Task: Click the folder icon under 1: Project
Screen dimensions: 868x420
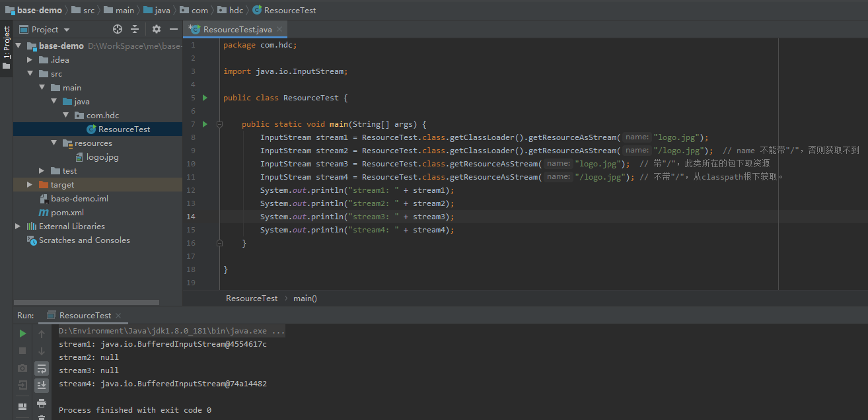Action: pyautogui.click(x=6, y=65)
